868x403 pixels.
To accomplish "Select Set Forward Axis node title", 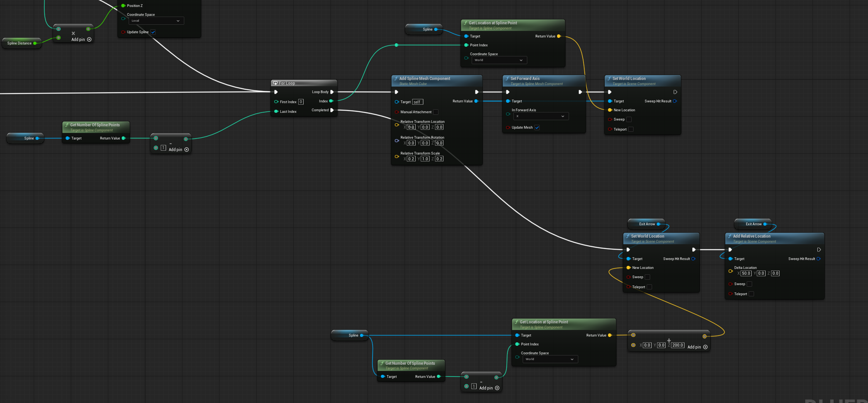I will (525, 78).
